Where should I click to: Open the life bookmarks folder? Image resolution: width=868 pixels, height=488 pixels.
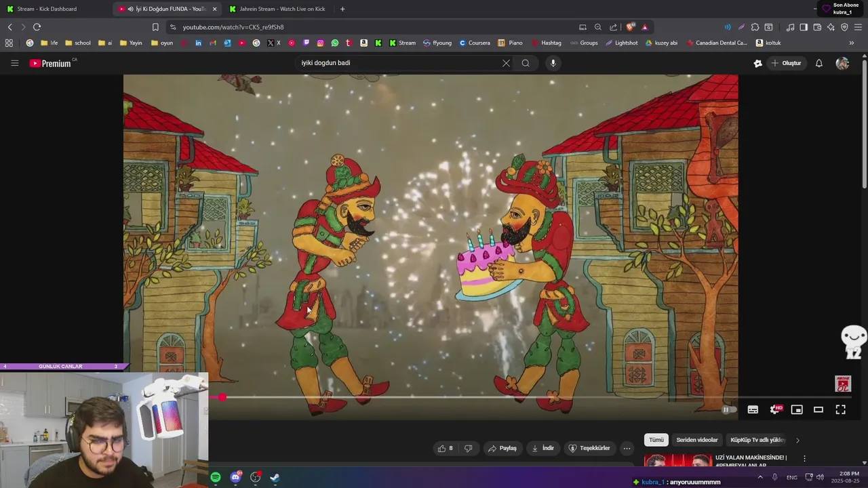tap(50, 43)
